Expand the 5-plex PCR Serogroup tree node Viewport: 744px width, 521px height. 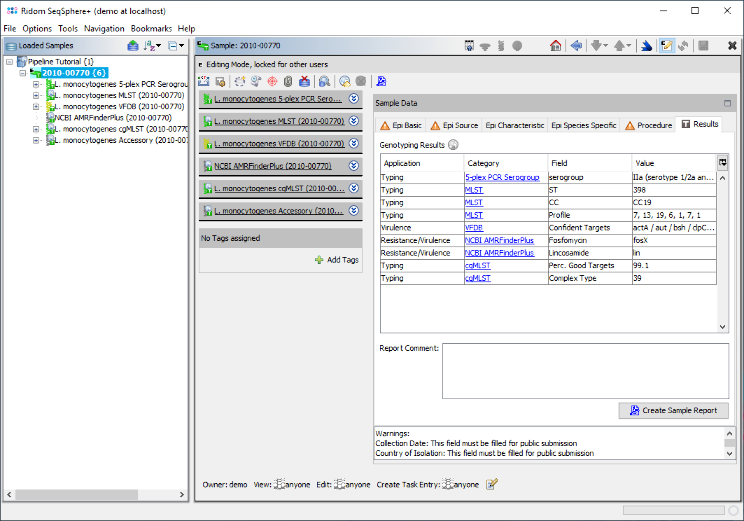[x=36, y=84]
